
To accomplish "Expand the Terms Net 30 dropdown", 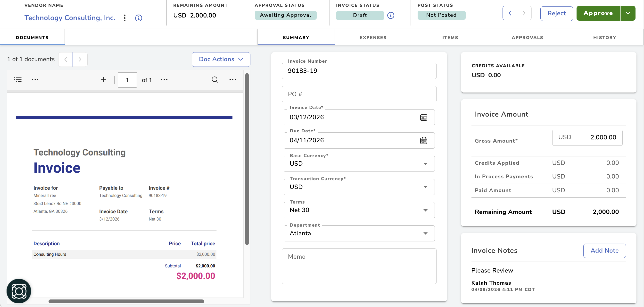I will click(359, 210).
